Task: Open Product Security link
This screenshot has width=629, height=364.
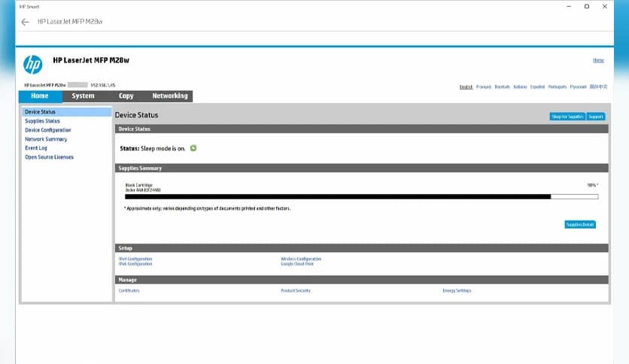Action: [x=296, y=290]
